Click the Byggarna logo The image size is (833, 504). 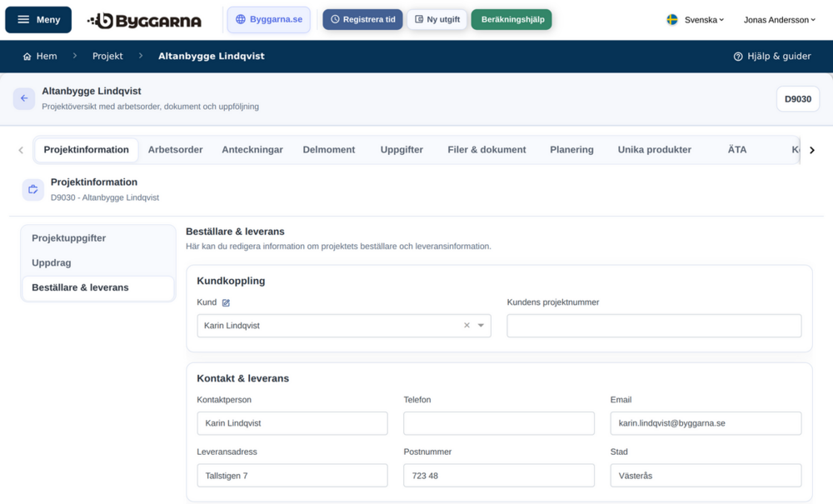[144, 20]
